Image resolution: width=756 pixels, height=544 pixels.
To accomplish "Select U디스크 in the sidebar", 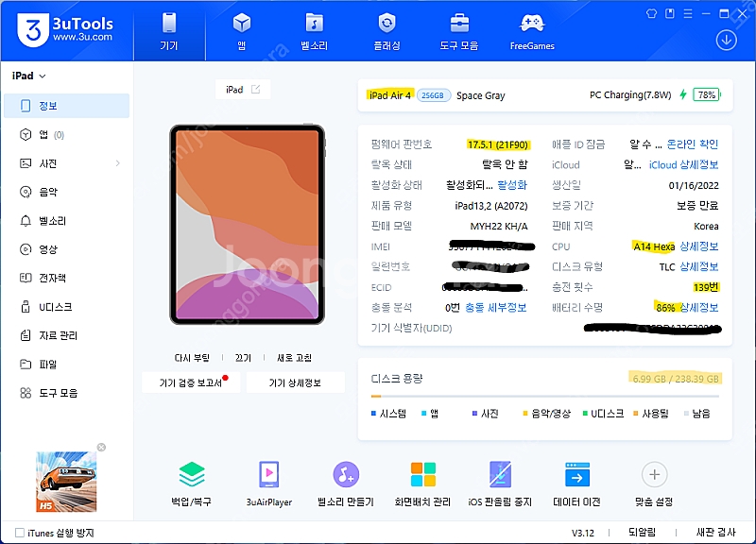I will 66,307.
